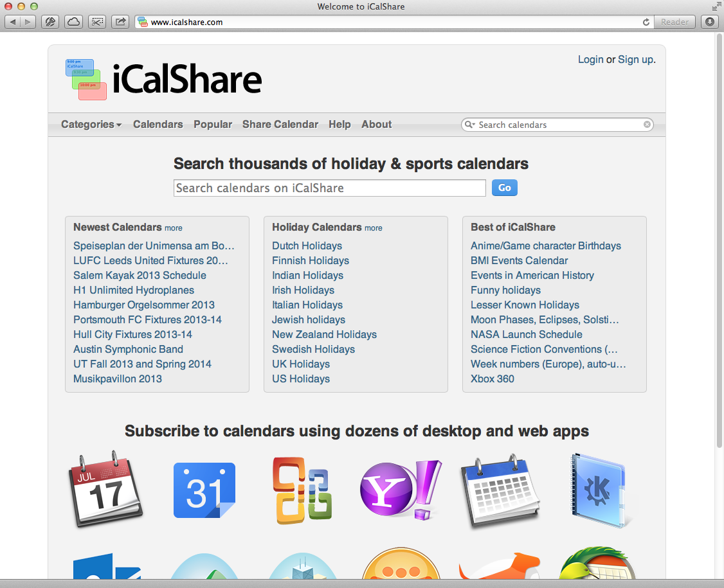
Task: Clear the Search calendars field with X
Action: 647,124
